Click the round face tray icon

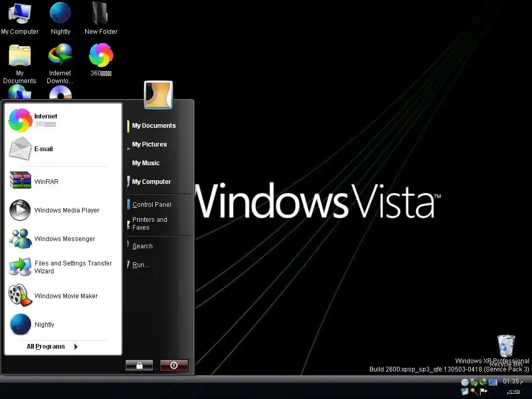pos(465,382)
